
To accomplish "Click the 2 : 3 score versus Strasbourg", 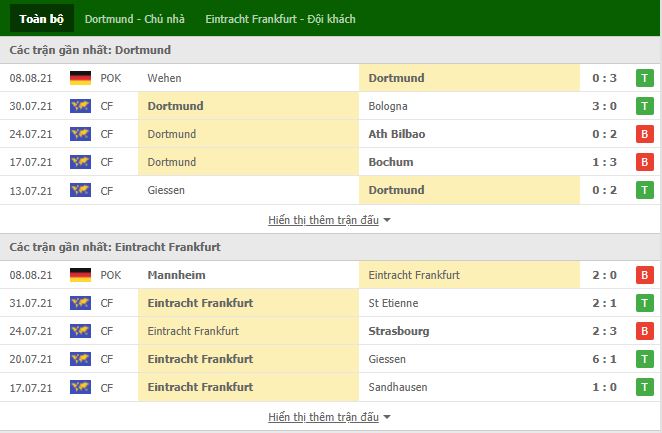I will pos(604,331).
